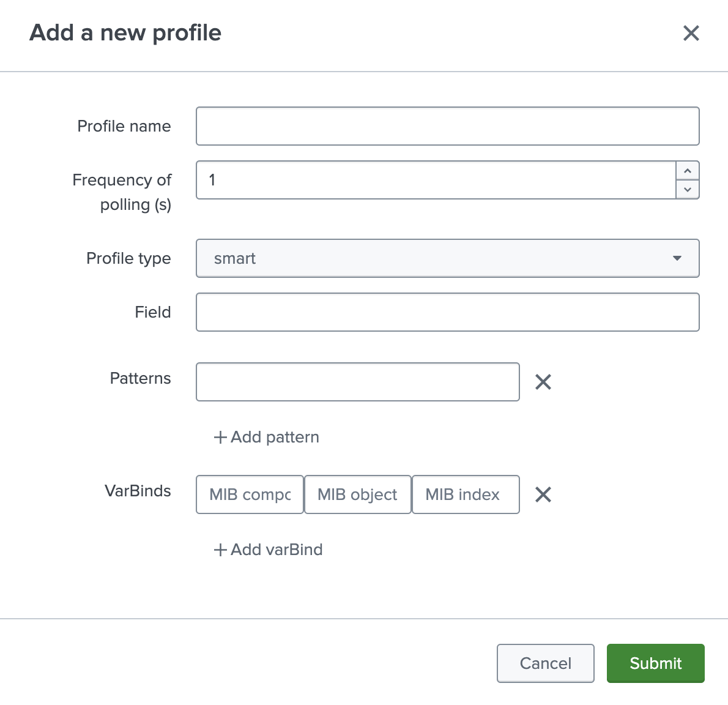The image size is (728, 705).
Task: Click the Patterns input box
Action: 357,382
